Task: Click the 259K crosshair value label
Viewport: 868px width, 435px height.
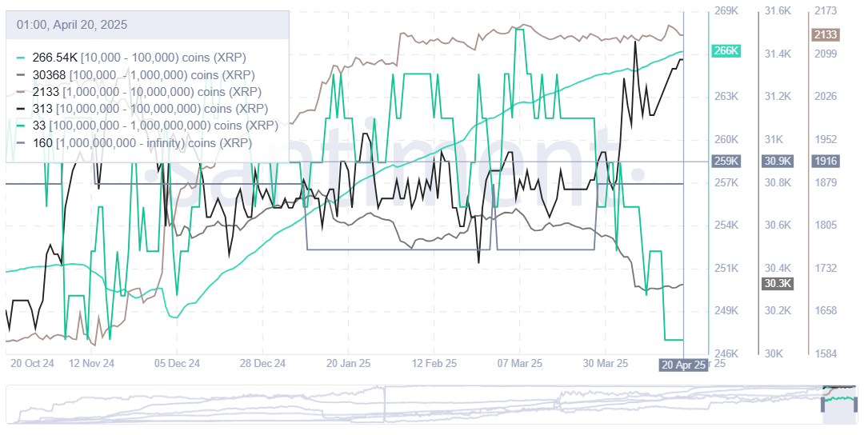Action: point(726,161)
